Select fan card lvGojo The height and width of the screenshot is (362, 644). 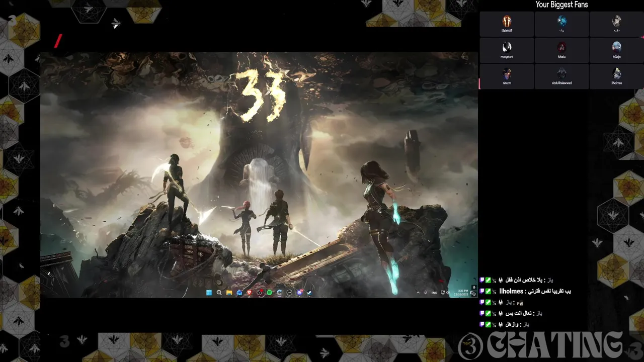(616, 50)
